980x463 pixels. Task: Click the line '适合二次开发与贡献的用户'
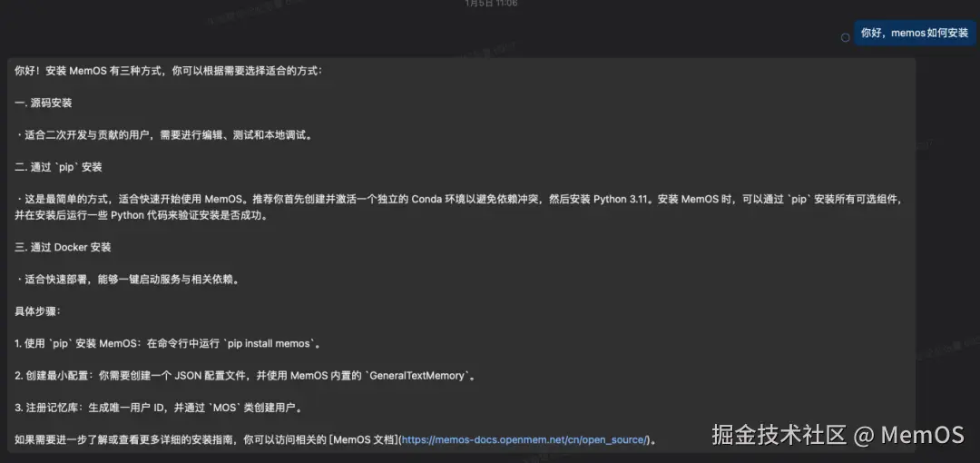[x=163, y=135]
